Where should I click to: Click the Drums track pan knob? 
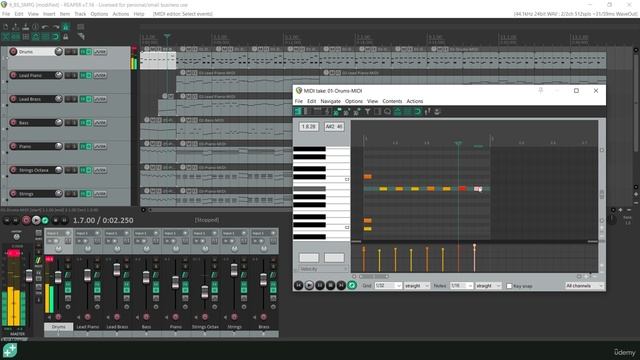[58, 51]
